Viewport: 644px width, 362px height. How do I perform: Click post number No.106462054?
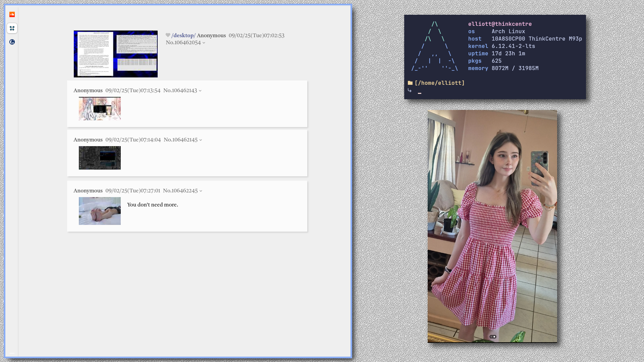[x=183, y=43]
